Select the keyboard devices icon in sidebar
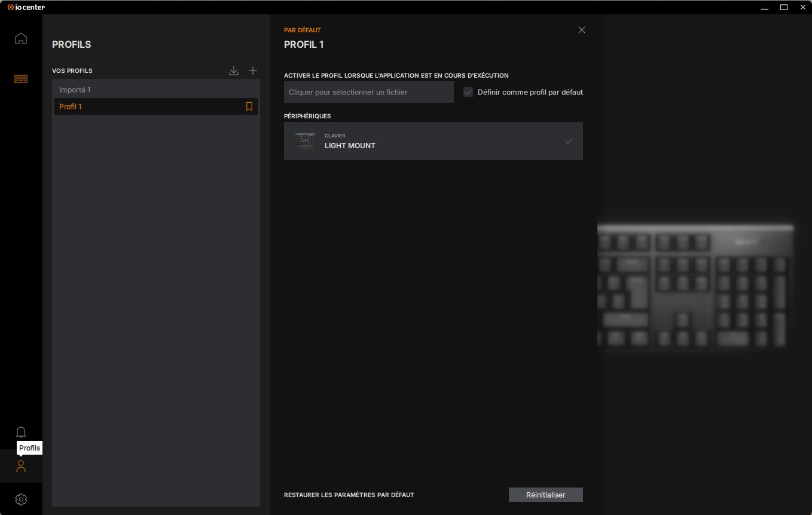The width and height of the screenshot is (812, 515). click(21, 78)
